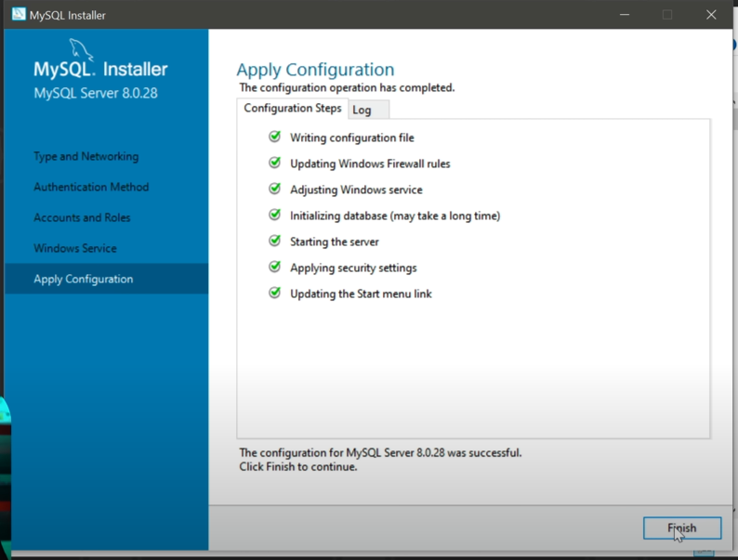This screenshot has height=560, width=738.
Task: Click the 'Applying security settings' step text
Action: tap(353, 267)
